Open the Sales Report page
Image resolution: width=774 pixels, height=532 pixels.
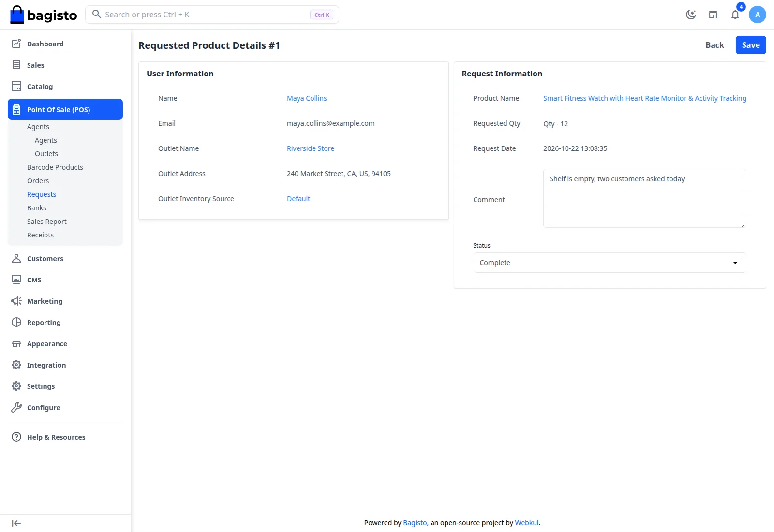[47, 222]
